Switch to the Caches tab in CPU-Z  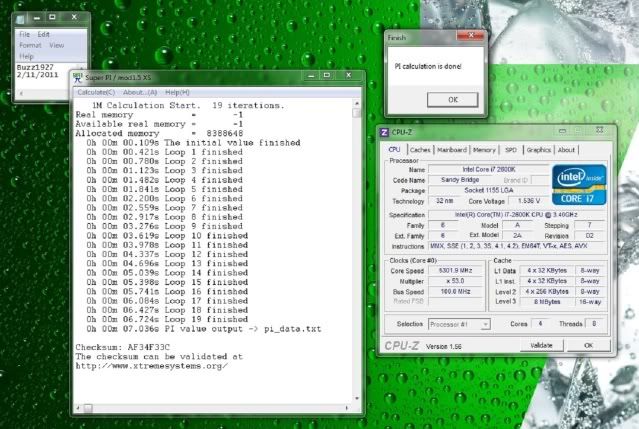coord(420,150)
